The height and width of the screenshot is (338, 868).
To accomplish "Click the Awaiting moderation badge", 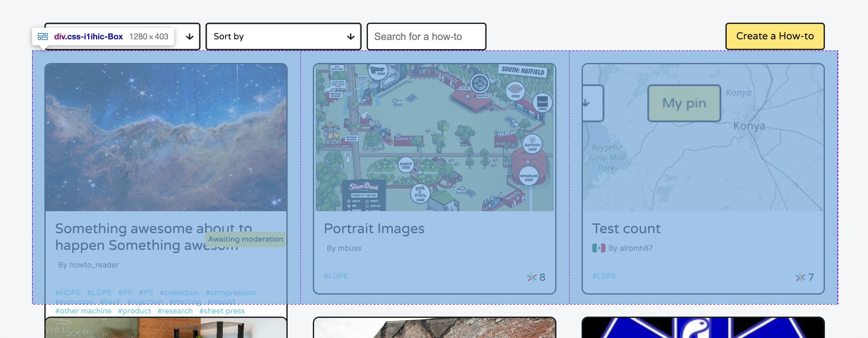I will (245, 239).
